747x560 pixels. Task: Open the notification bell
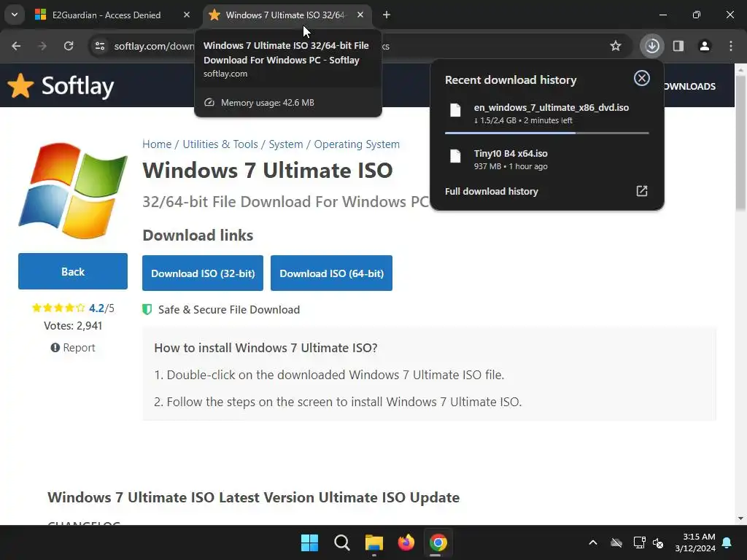(x=727, y=542)
